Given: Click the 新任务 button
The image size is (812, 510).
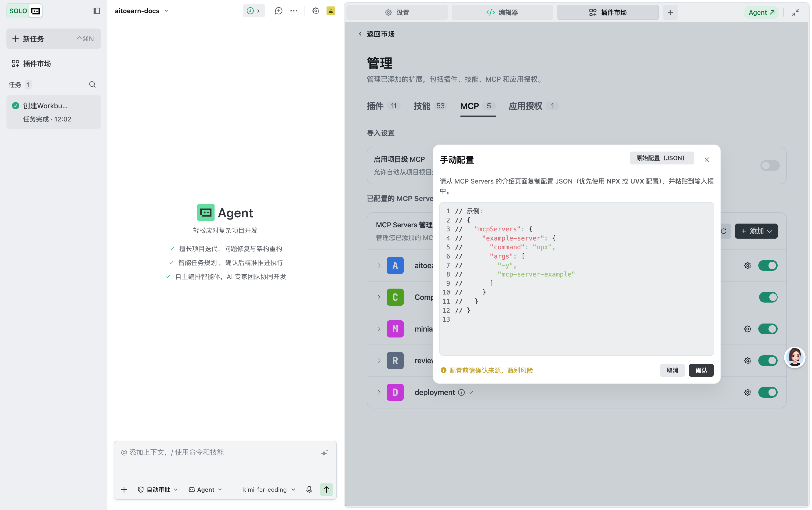Looking at the screenshot, I should point(54,39).
